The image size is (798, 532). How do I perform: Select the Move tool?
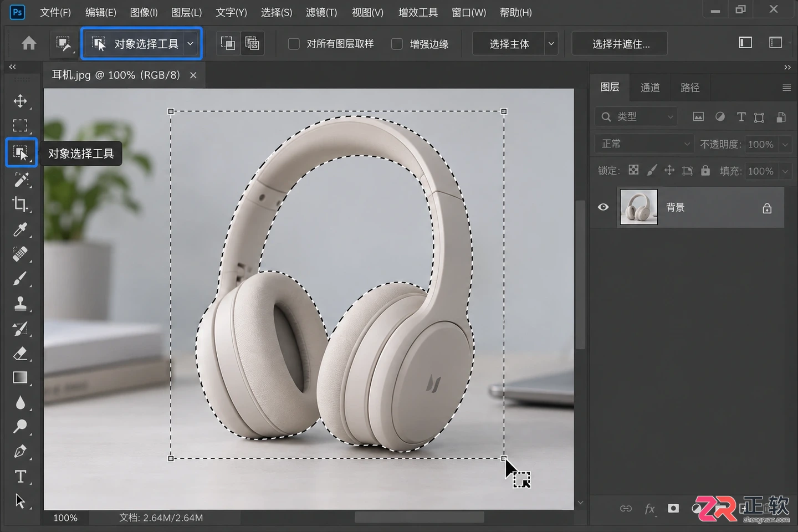(20, 101)
